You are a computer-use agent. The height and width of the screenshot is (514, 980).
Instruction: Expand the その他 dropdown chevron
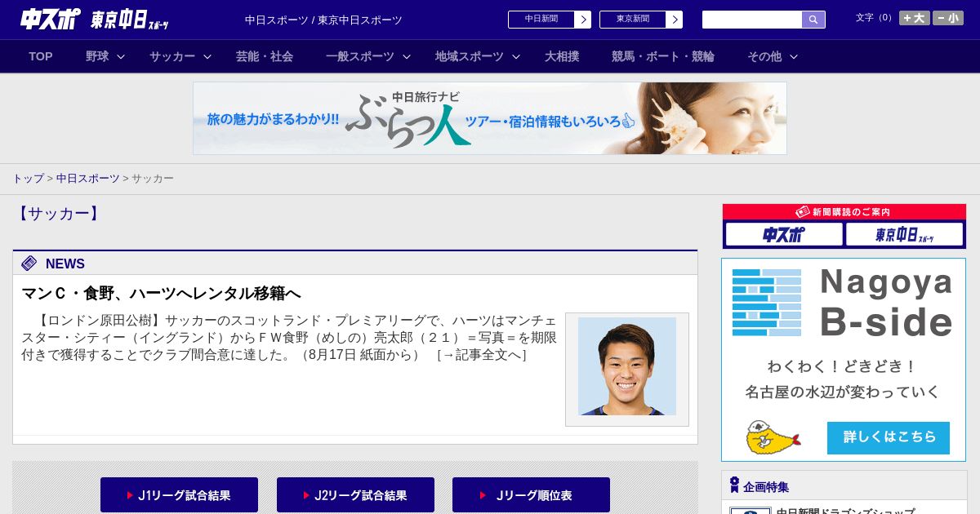pyautogui.click(x=794, y=57)
